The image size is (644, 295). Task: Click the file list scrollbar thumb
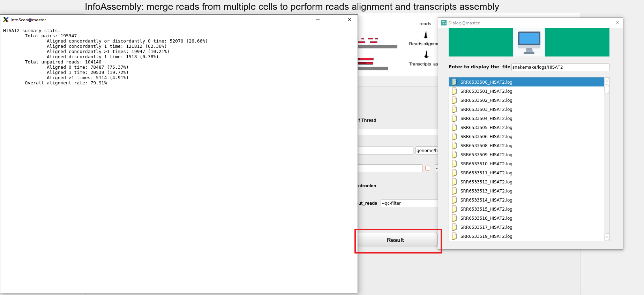tap(607, 89)
